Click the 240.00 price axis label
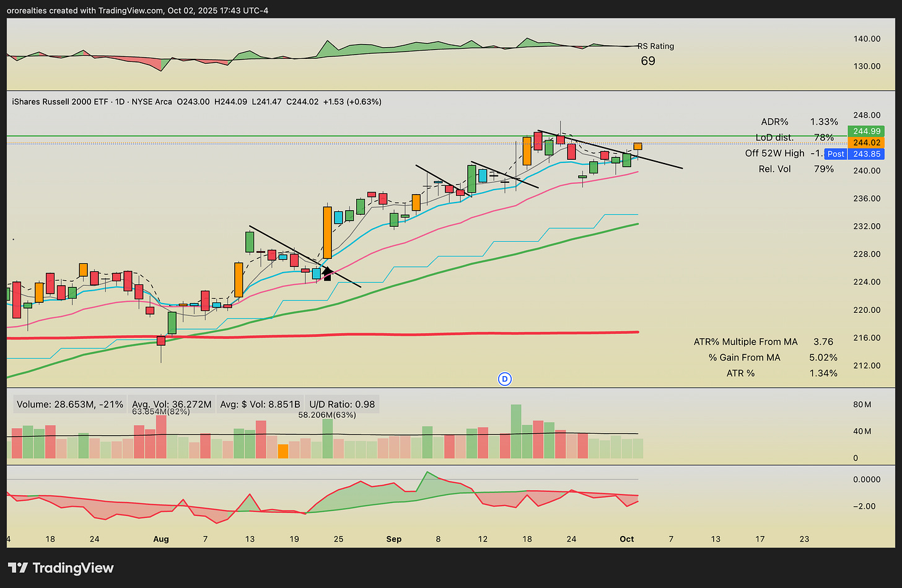902x588 pixels. click(x=867, y=171)
